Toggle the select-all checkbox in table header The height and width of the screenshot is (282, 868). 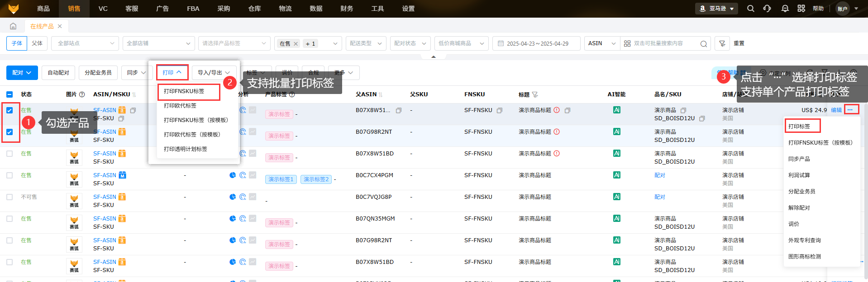[x=10, y=94]
